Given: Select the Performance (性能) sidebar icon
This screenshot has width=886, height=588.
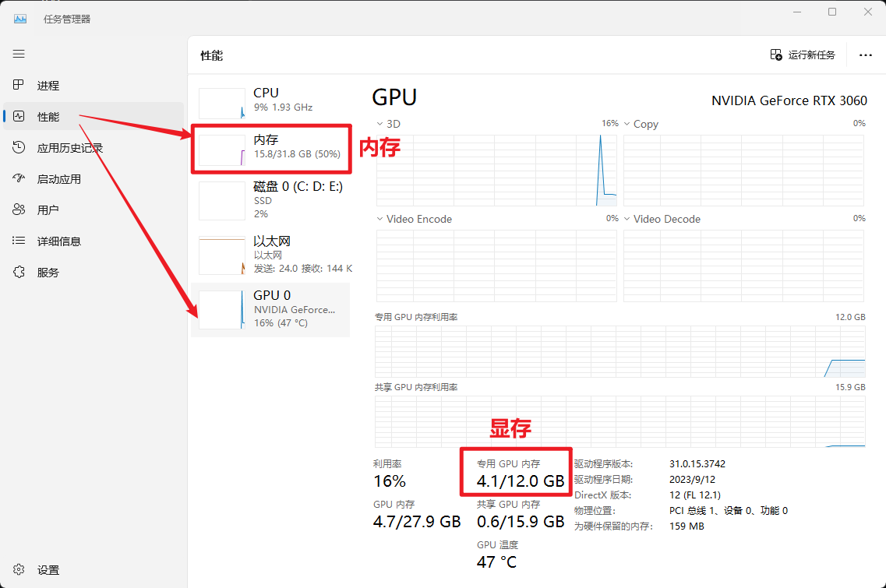Looking at the screenshot, I should [x=19, y=116].
